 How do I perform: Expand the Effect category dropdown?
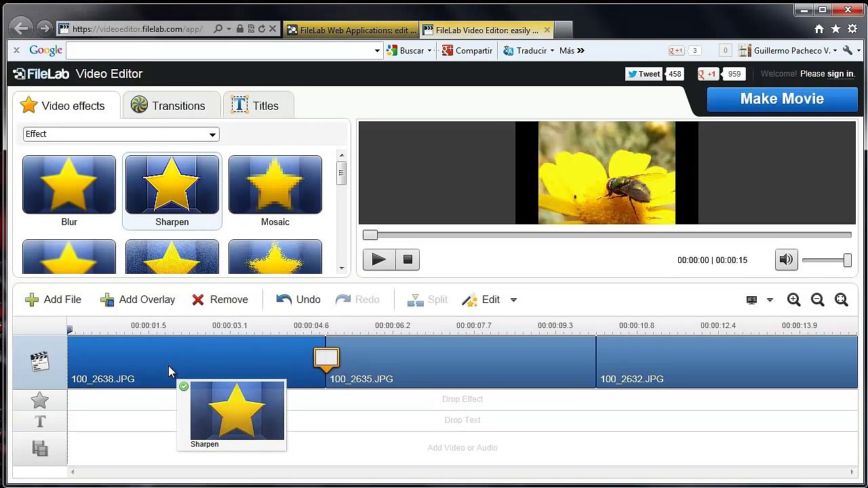pyautogui.click(x=121, y=134)
